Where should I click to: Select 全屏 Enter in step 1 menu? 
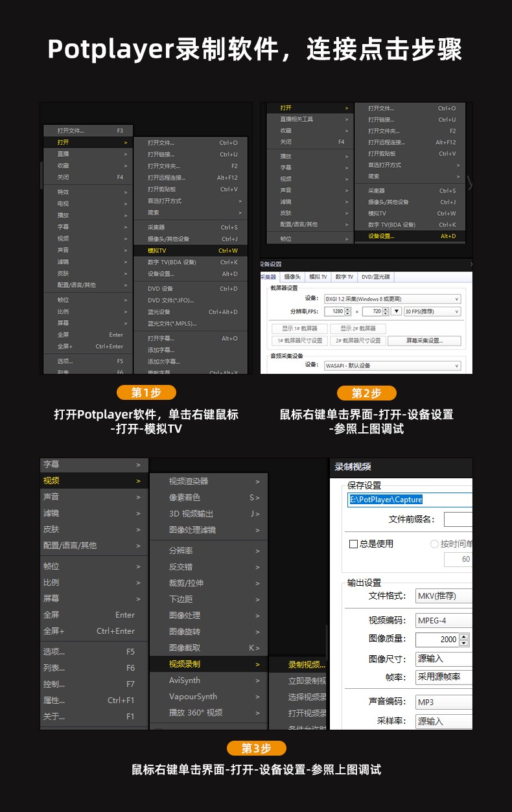[88, 335]
